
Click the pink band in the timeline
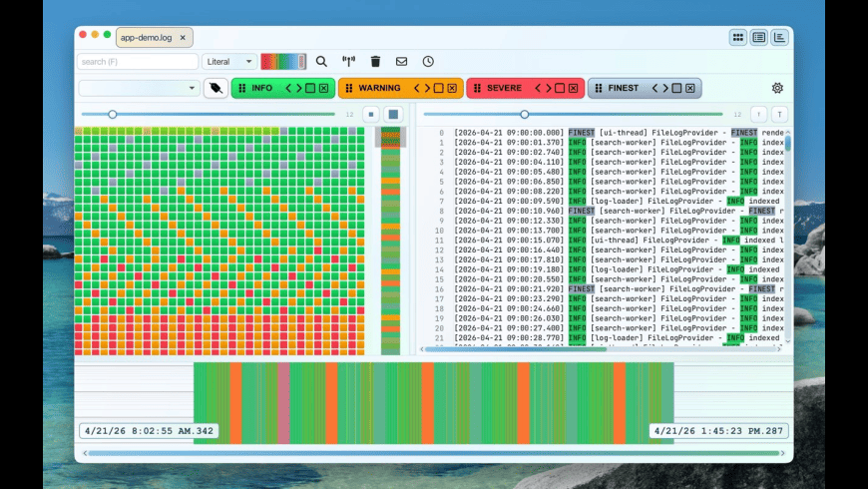coord(283,402)
